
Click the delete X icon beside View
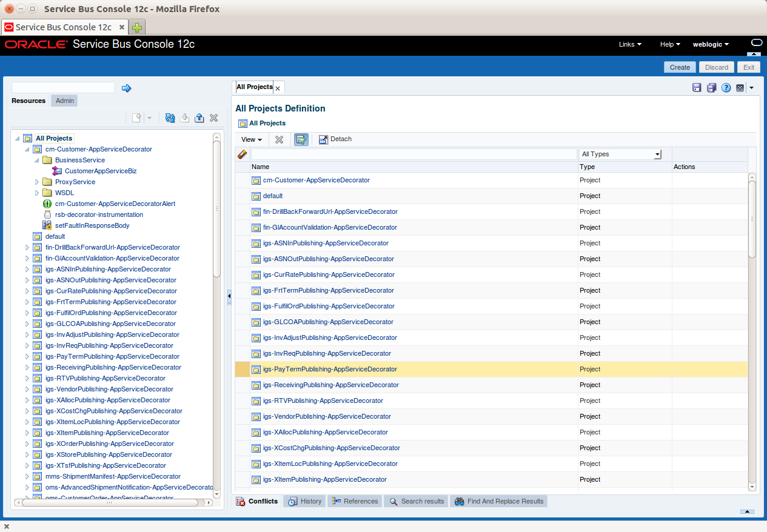pos(279,139)
